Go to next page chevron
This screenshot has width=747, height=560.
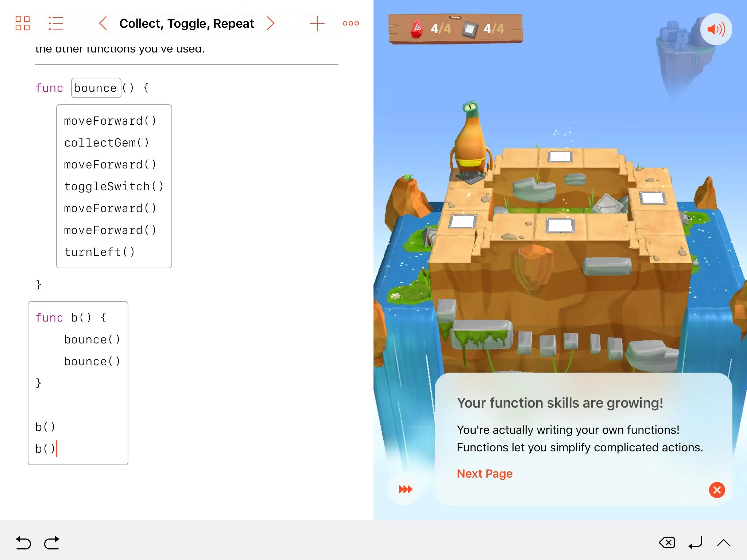click(270, 23)
